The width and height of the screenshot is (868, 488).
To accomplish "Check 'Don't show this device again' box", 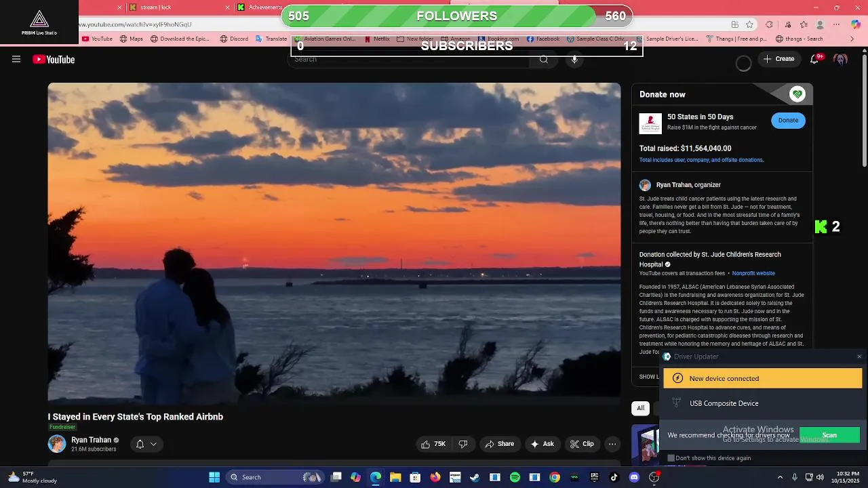I will 671,458.
